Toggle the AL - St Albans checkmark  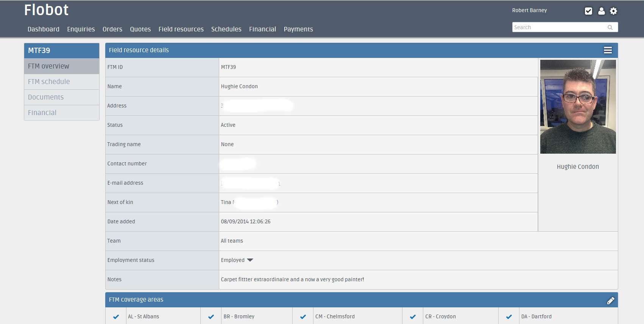116,317
